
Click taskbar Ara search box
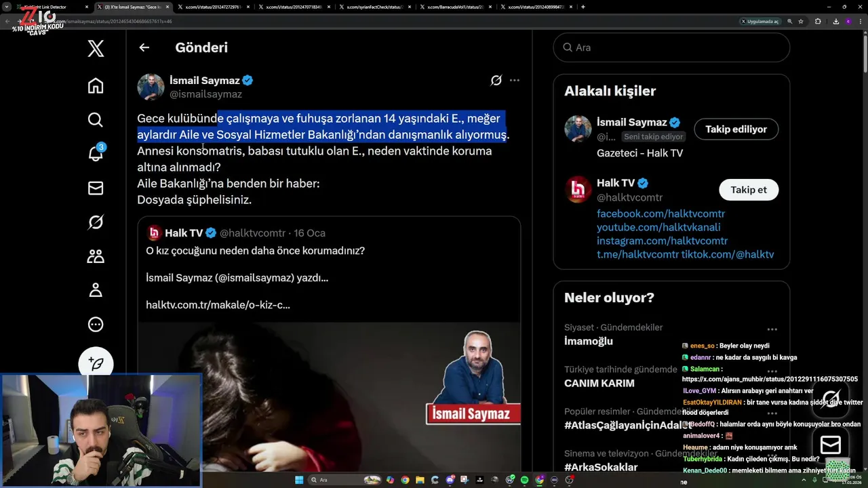[x=344, y=480]
